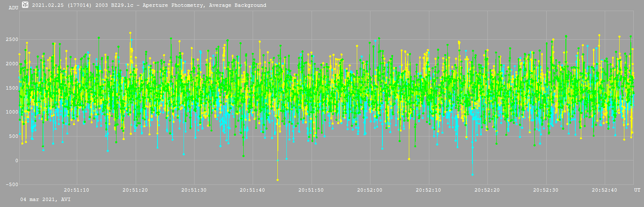Click the time label '20:52:10'
Screen dimensions: 644x207
(x=428, y=190)
